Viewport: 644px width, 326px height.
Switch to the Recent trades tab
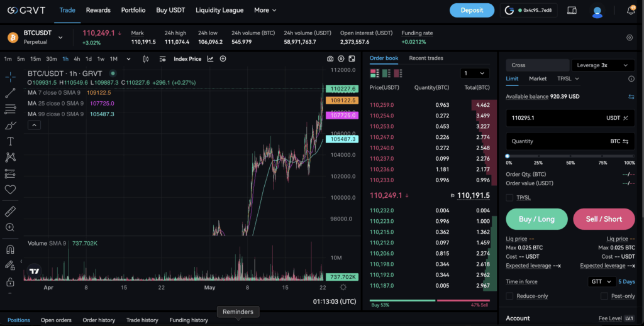click(x=426, y=58)
